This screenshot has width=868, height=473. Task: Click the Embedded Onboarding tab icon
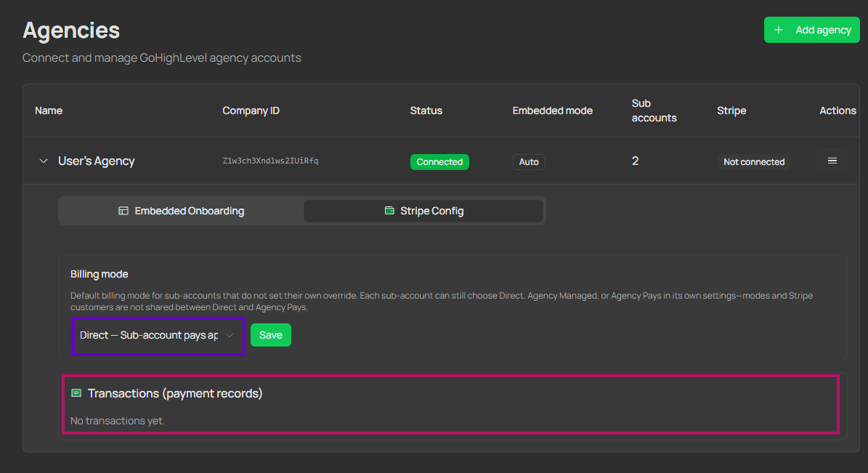[123, 211]
